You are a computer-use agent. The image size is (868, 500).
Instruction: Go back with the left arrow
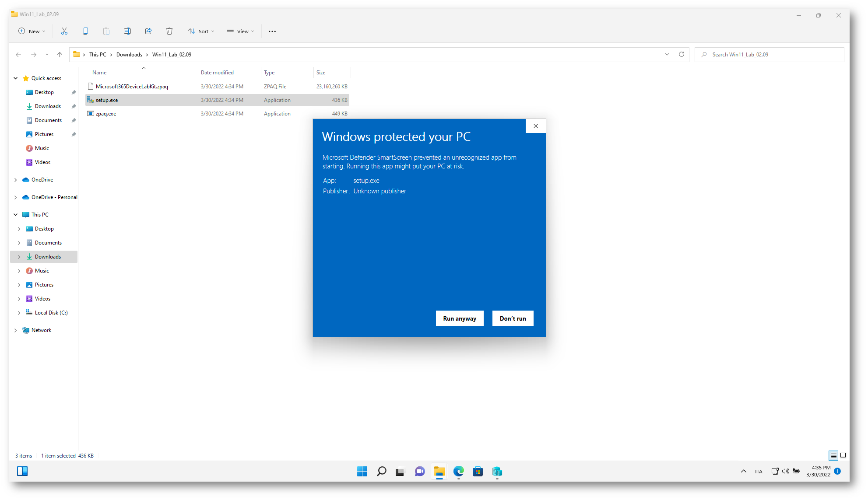(x=18, y=55)
